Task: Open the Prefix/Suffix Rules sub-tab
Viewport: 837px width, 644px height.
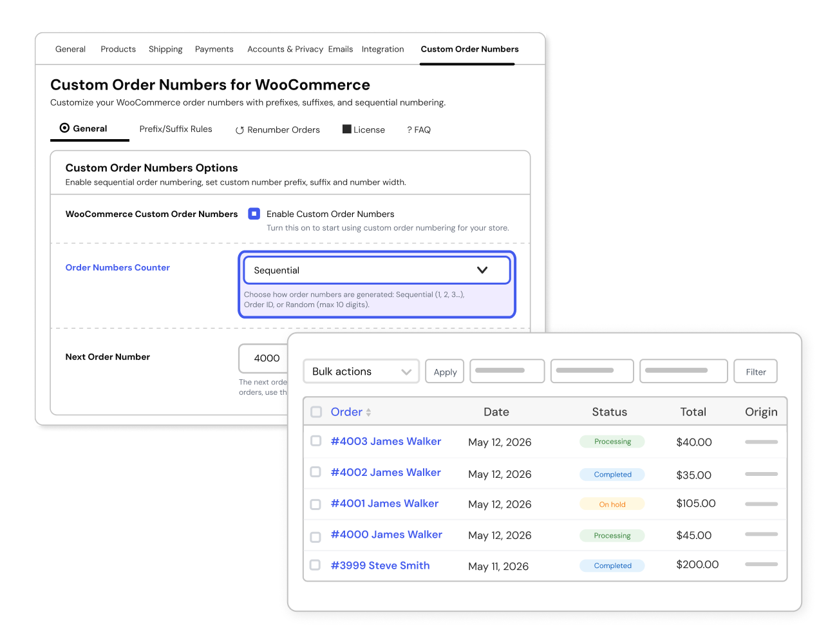Action: (176, 129)
